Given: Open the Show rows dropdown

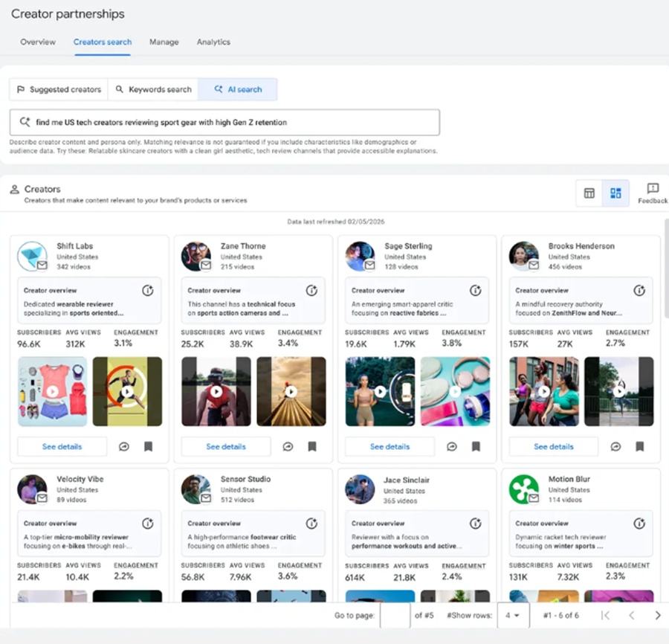Looking at the screenshot, I should [513, 615].
